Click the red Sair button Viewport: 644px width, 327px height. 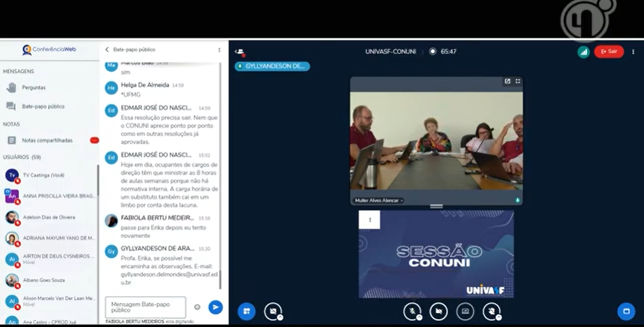click(609, 52)
